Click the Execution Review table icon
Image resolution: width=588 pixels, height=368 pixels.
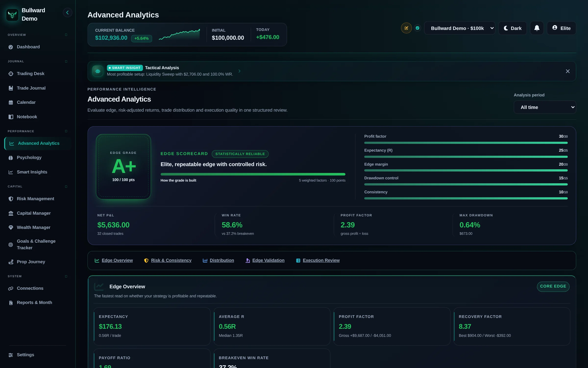298,261
